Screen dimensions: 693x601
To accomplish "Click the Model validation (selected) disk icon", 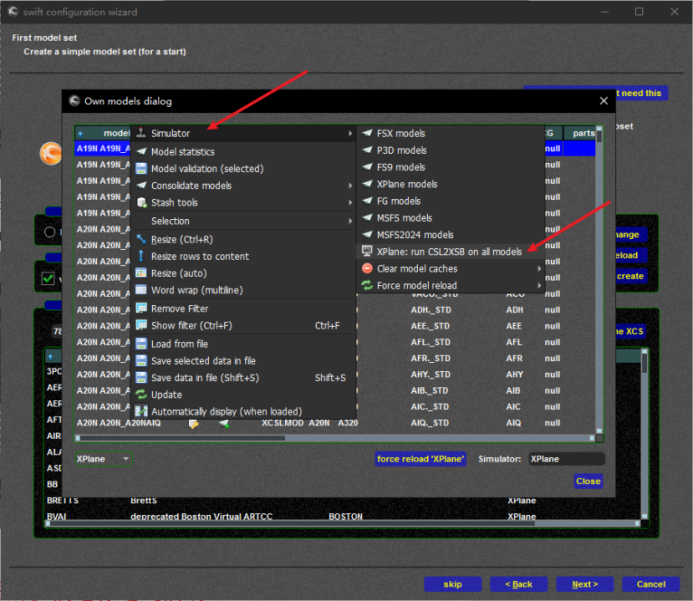I will (141, 169).
